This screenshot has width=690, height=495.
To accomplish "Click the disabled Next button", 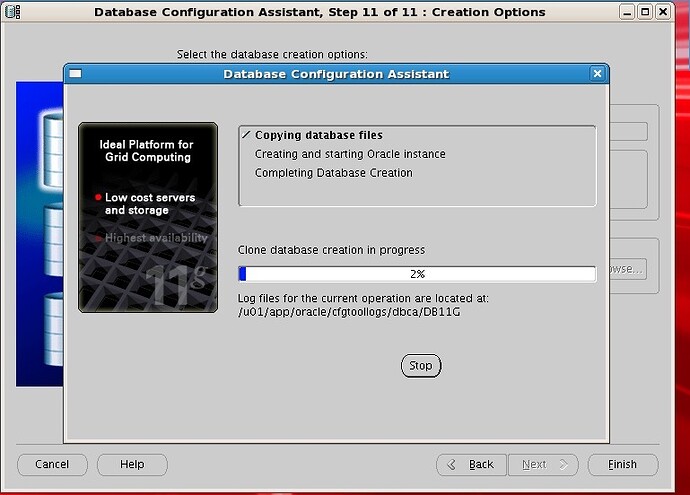I will 543,465.
